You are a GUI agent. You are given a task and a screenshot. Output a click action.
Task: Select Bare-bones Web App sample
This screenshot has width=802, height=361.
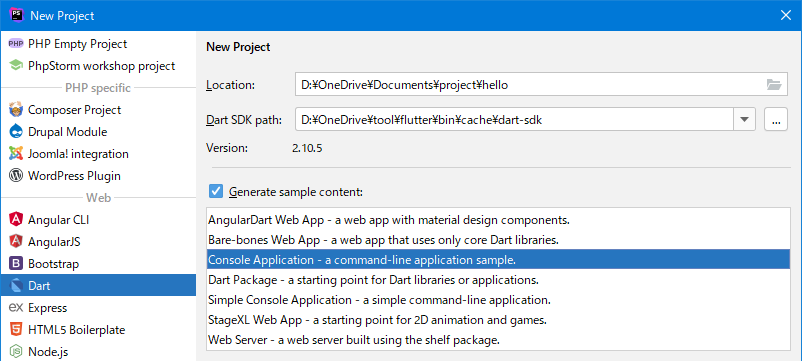coord(498,240)
